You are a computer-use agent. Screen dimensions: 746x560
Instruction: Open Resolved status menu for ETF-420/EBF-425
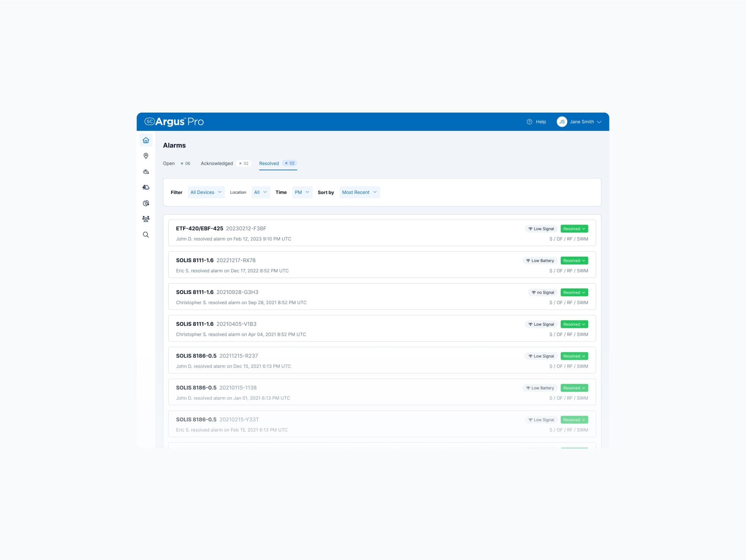(574, 229)
